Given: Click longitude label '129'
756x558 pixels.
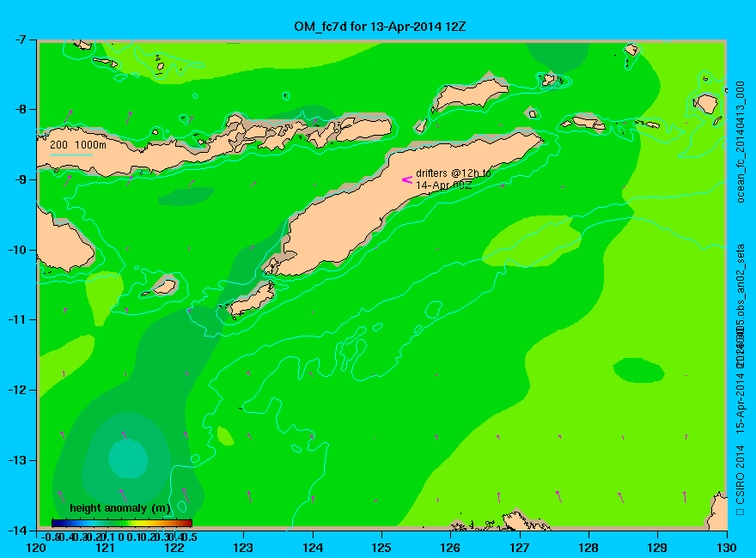Looking at the screenshot, I should click(x=658, y=548).
